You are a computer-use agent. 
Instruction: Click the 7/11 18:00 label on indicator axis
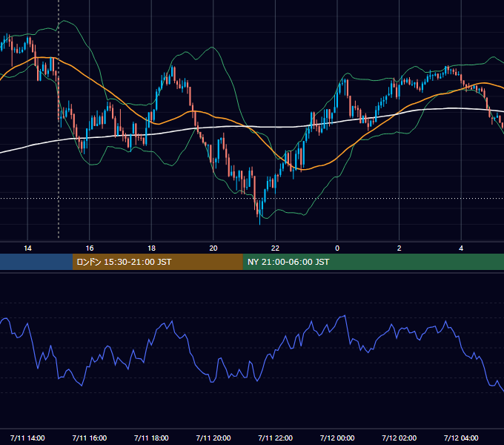151,438
